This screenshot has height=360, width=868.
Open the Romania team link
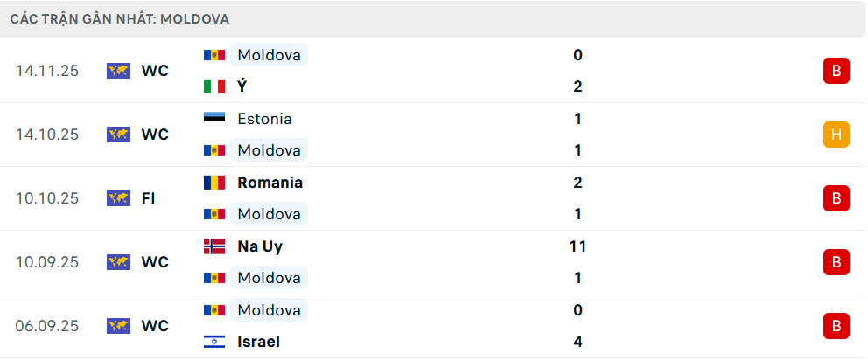(x=269, y=183)
